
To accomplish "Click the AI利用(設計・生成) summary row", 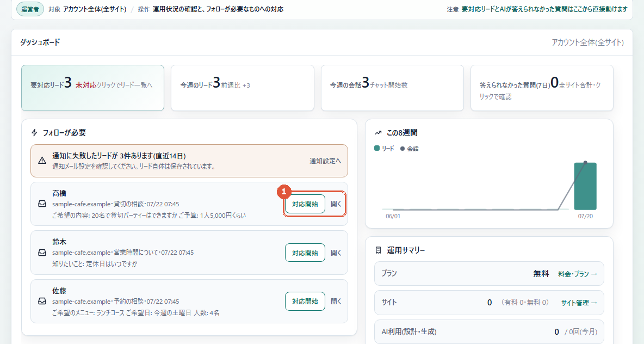I will point(489,331).
